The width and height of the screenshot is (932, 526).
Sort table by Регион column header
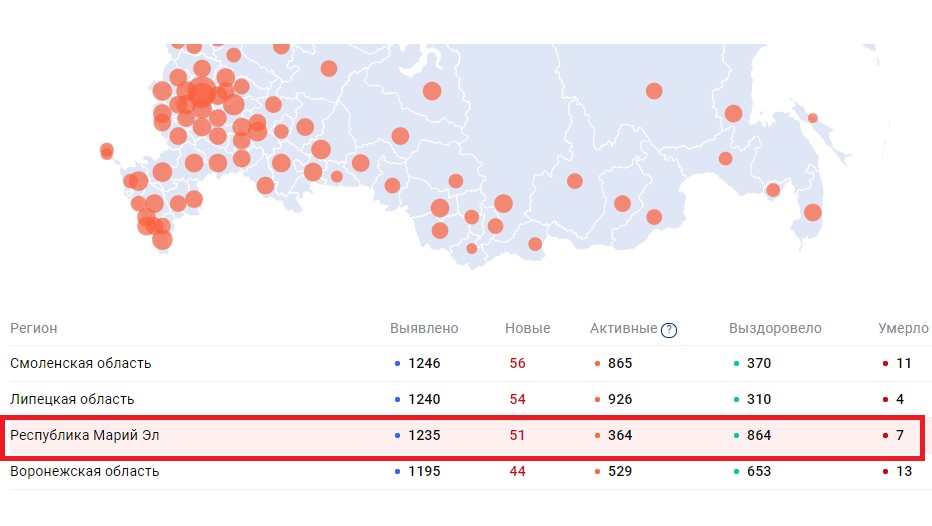[x=34, y=328]
